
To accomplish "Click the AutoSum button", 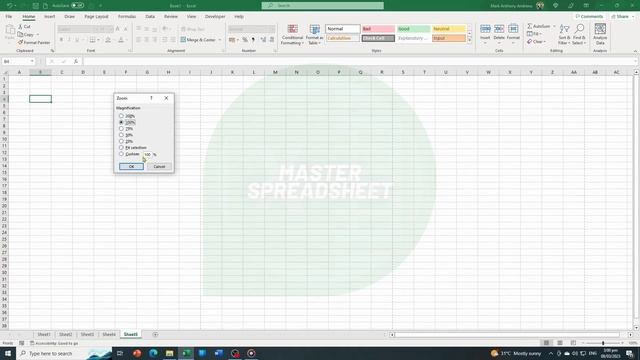I will (539, 26).
